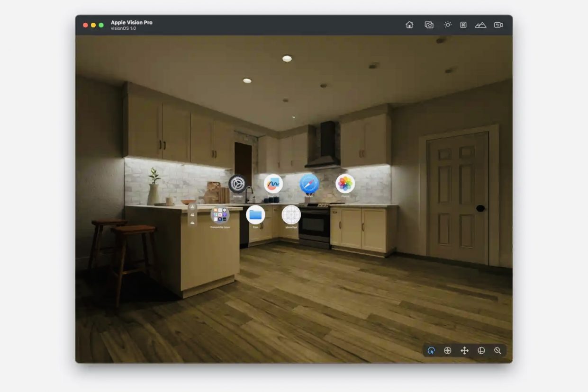
Task: Click the recenter view toolbar icon
Action: (463, 25)
